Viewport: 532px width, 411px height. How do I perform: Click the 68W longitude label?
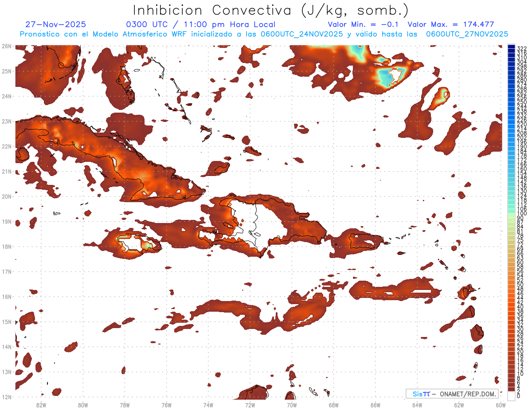[x=333, y=405]
